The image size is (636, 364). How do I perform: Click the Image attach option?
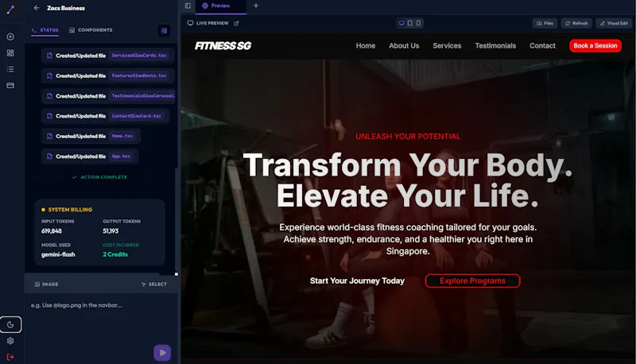46,285
